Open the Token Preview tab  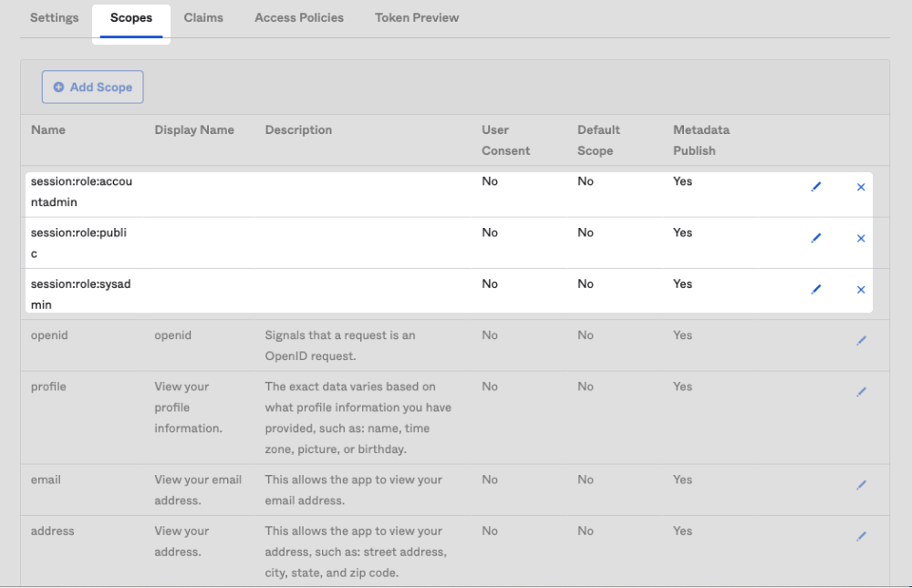click(x=417, y=17)
